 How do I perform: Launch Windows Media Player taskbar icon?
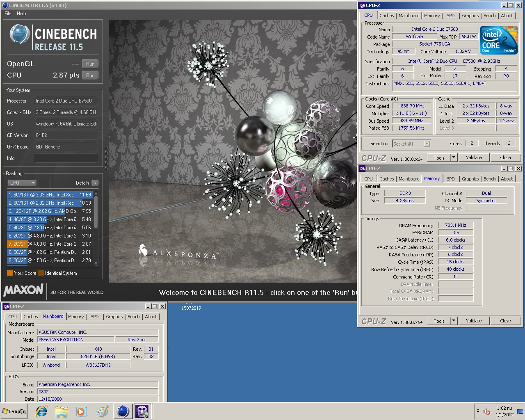point(82,411)
